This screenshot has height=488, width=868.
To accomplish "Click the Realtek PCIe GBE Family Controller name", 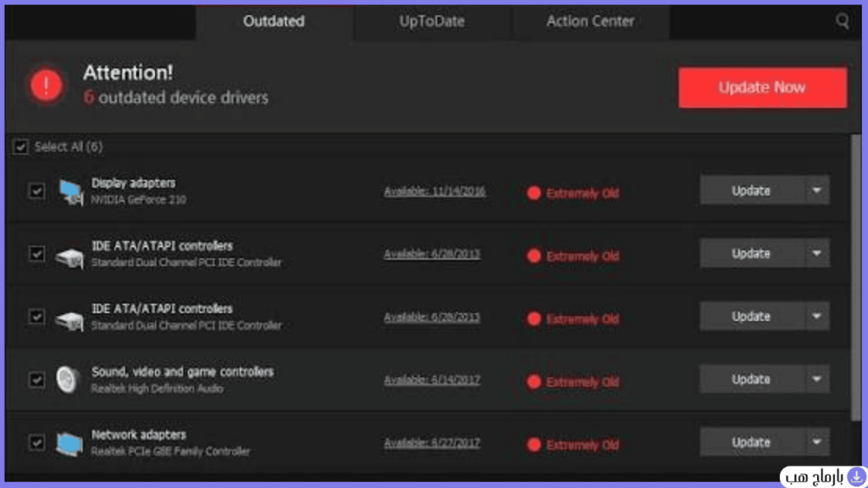I will pos(170,452).
